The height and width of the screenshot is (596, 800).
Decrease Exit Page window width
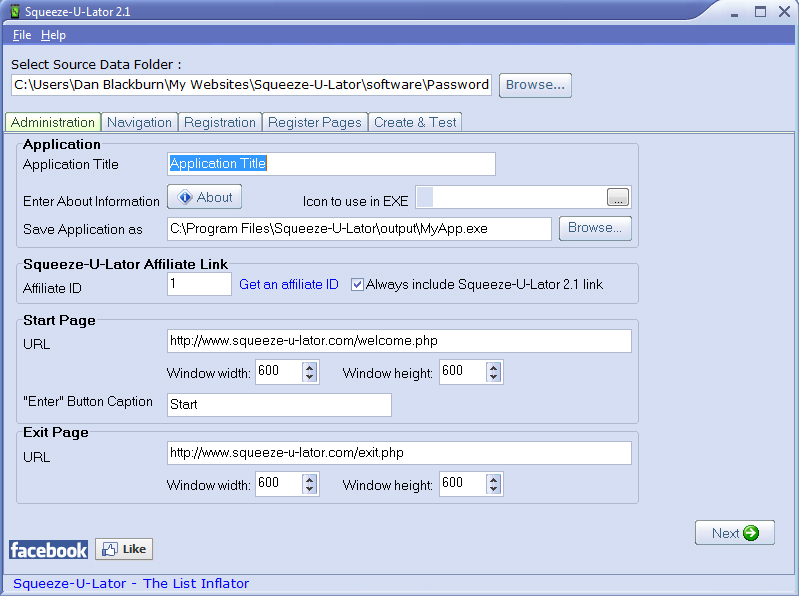pyautogui.click(x=310, y=489)
